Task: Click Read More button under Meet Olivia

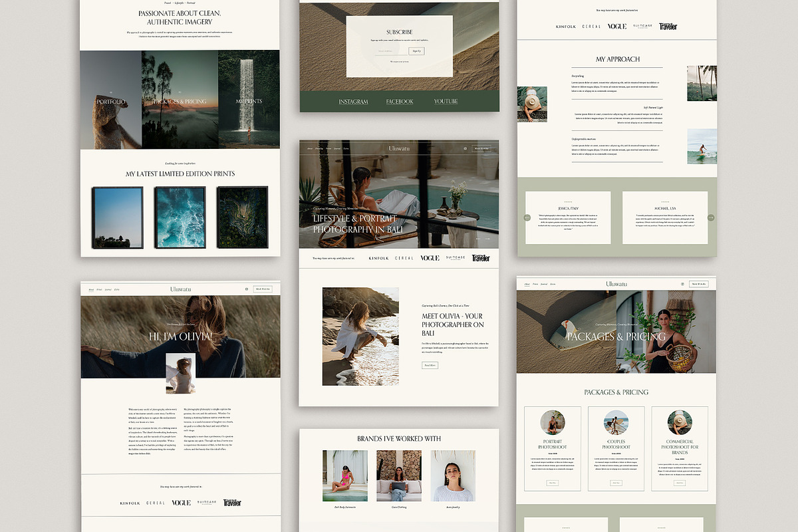Action: pyautogui.click(x=430, y=365)
